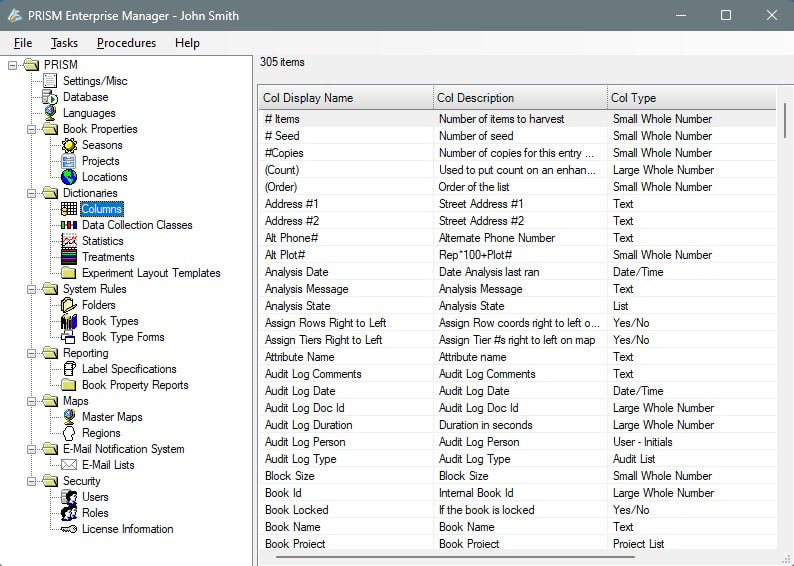Click the Users person icon
This screenshot has height=566, width=794.
coord(69,497)
